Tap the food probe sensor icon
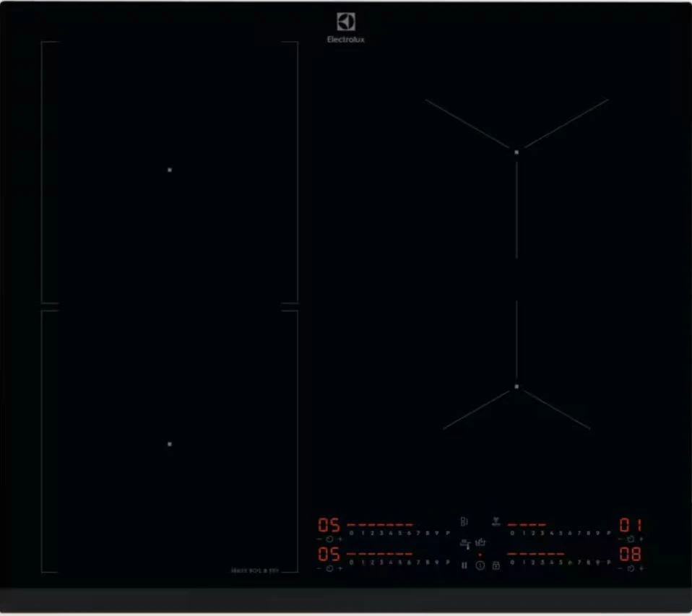The image size is (692, 616). click(x=465, y=544)
